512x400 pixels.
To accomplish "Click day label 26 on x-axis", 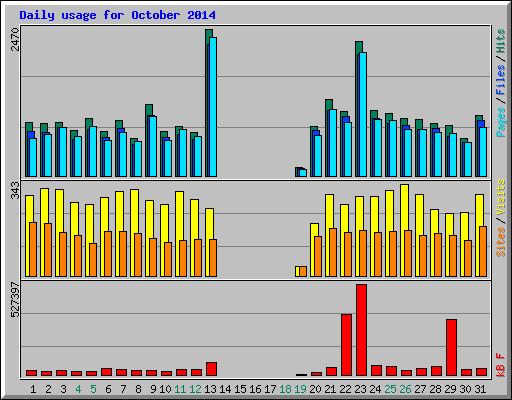I will click(x=405, y=389).
